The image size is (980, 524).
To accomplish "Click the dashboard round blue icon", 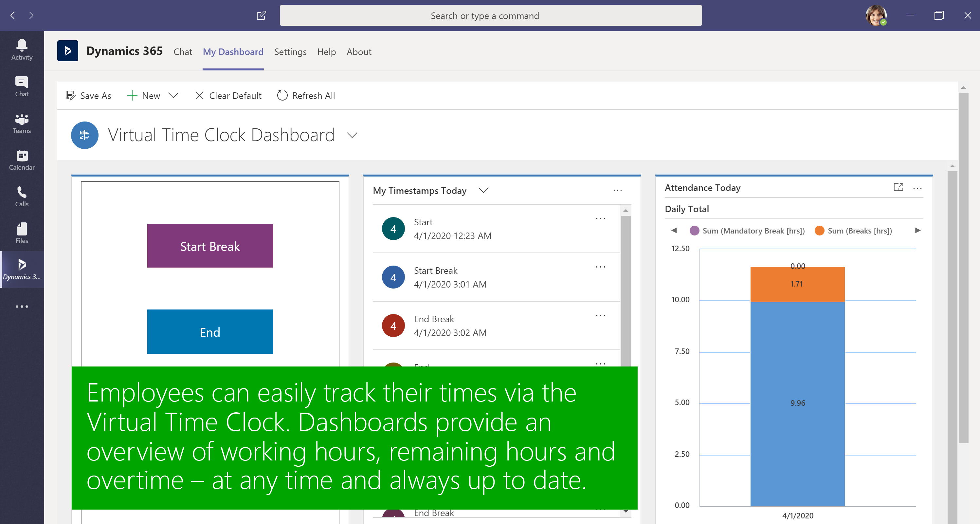I will [x=84, y=135].
